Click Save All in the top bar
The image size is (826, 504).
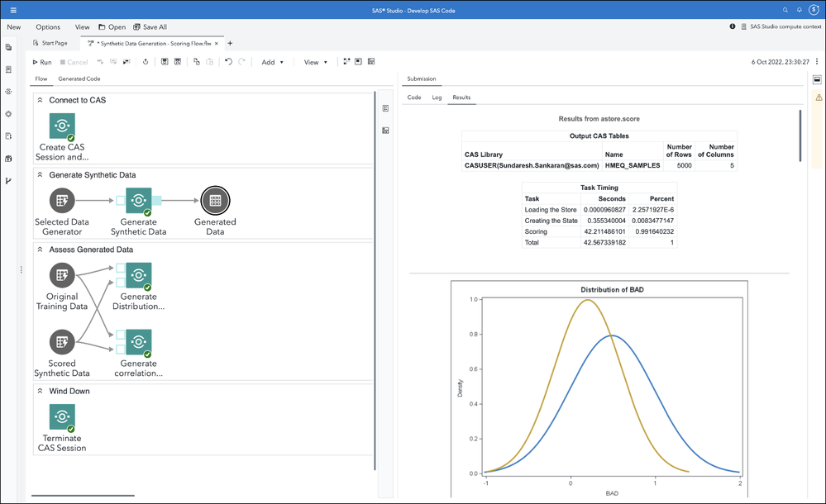point(149,27)
